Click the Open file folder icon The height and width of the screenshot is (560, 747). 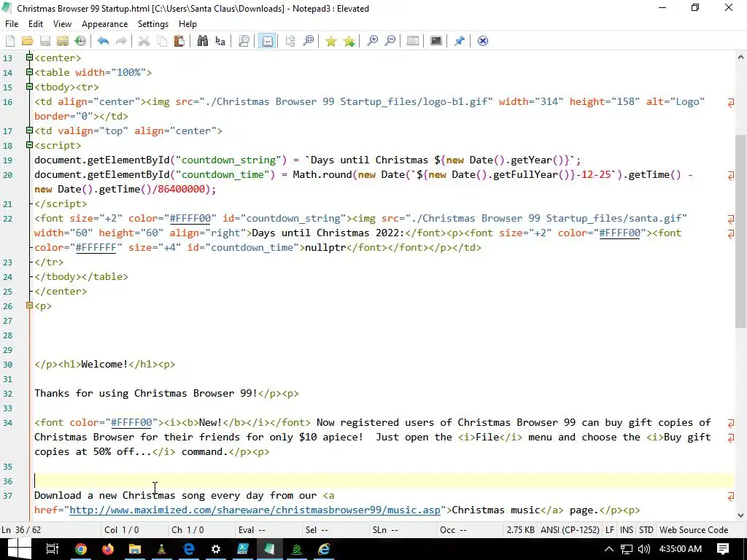27,41
